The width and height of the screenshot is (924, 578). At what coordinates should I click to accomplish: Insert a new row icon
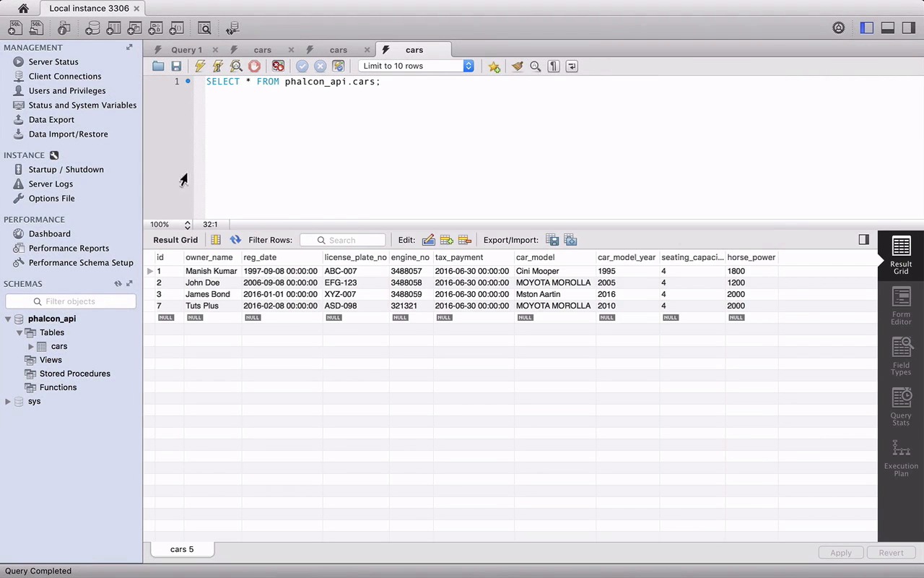(446, 240)
